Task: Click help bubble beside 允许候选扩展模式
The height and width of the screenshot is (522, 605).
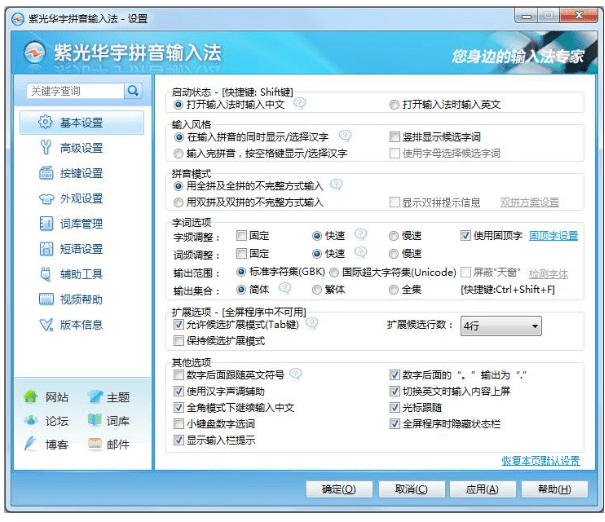Action: (312, 323)
